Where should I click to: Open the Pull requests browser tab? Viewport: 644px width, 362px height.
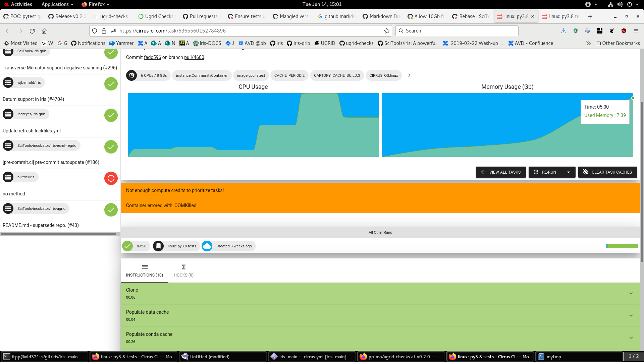click(x=201, y=16)
